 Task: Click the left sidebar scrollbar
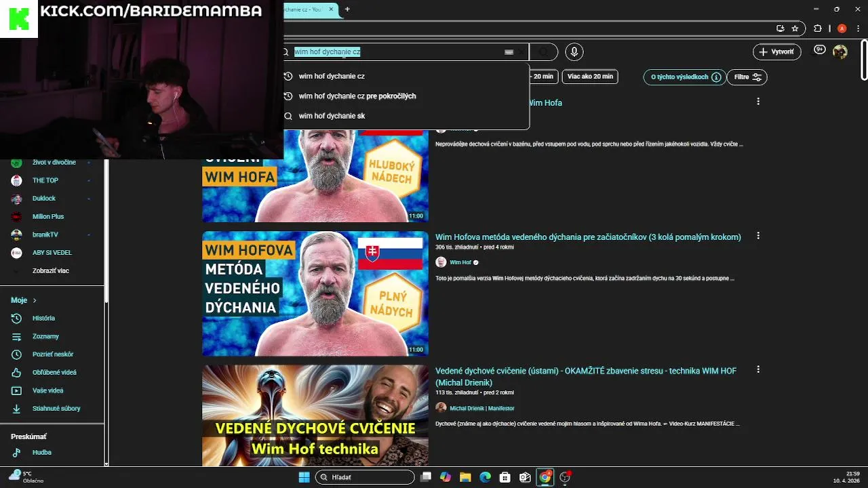pyautogui.click(x=106, y=230)
